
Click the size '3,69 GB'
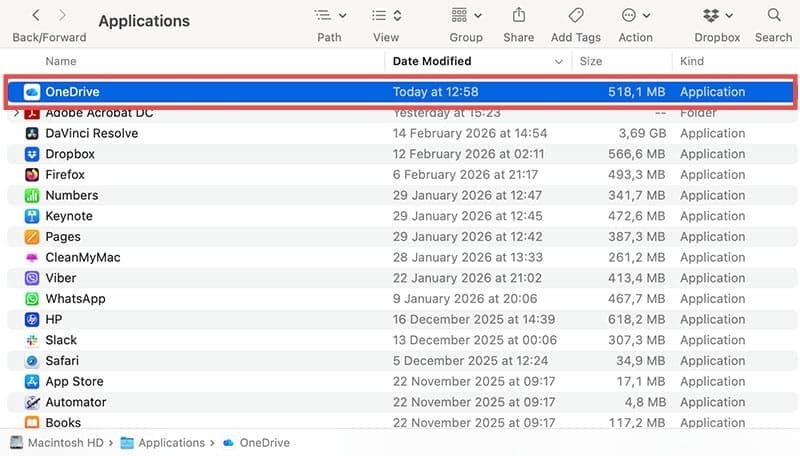point(642,133)
